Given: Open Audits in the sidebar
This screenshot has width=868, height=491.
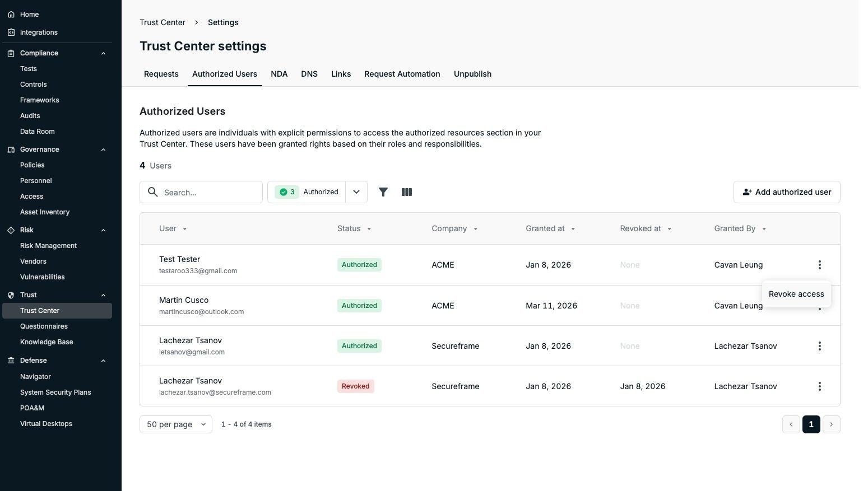Looking at the screenshot, I should (x=30, y=116).
